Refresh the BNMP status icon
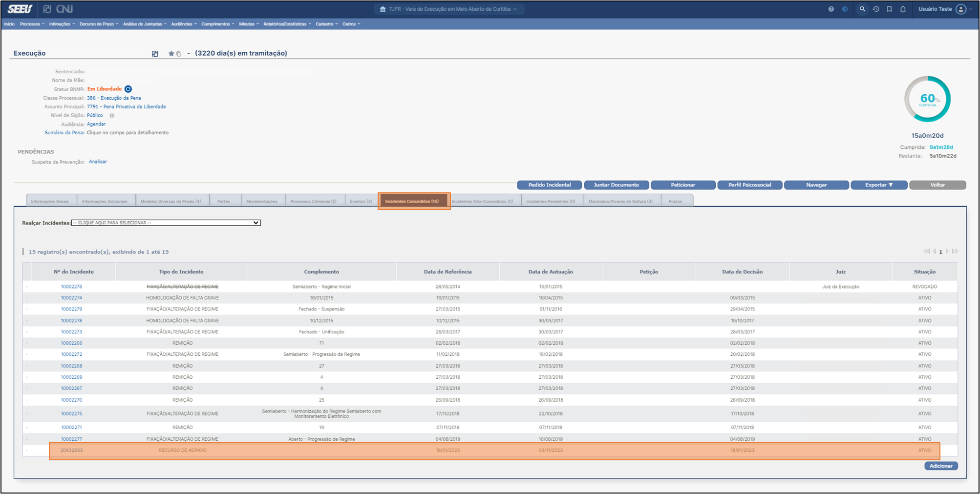The width and height of the screenshot is (980, 494). click(x=128, y=89)
